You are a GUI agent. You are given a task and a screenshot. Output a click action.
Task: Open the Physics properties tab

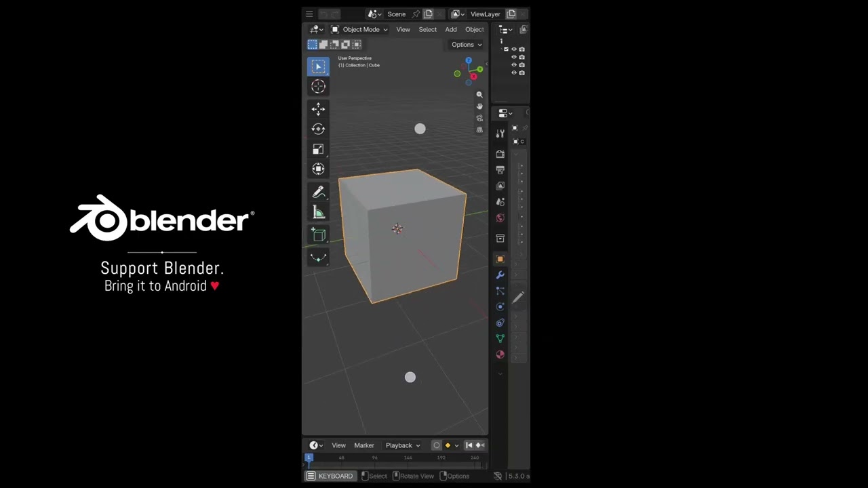(500, 306)
